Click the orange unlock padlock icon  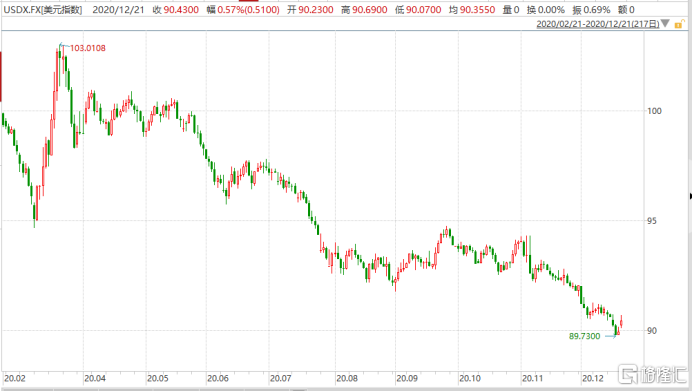tap(679, 24)
